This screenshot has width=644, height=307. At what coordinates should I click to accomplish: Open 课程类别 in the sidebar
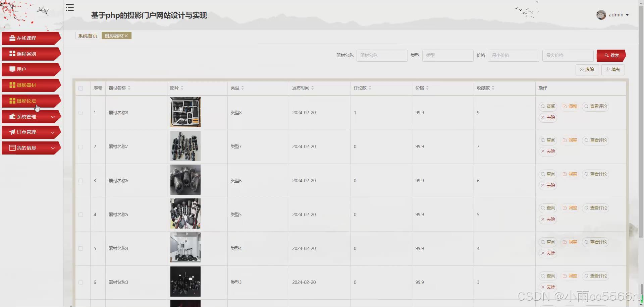click(31, 54)
